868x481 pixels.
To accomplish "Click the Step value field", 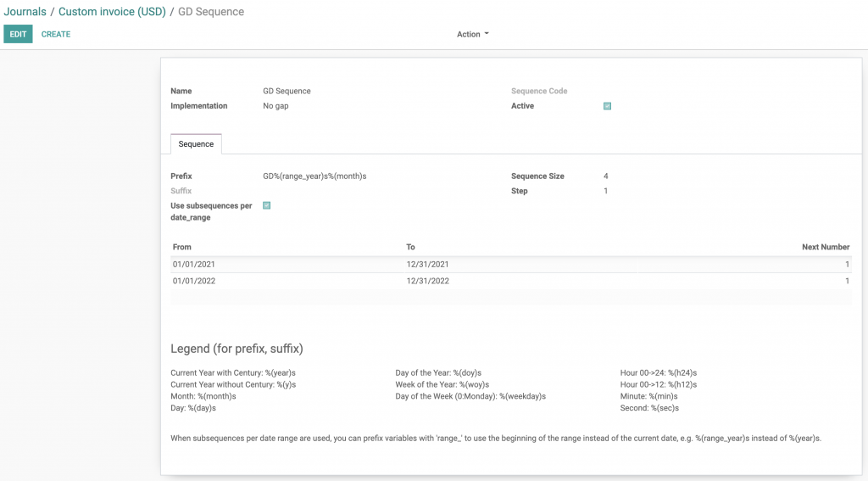I will [x=605, y=191].
